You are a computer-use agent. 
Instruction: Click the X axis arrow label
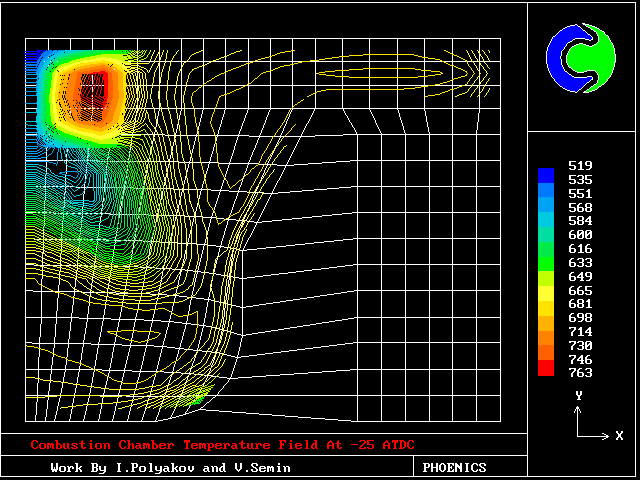point(619,436)
